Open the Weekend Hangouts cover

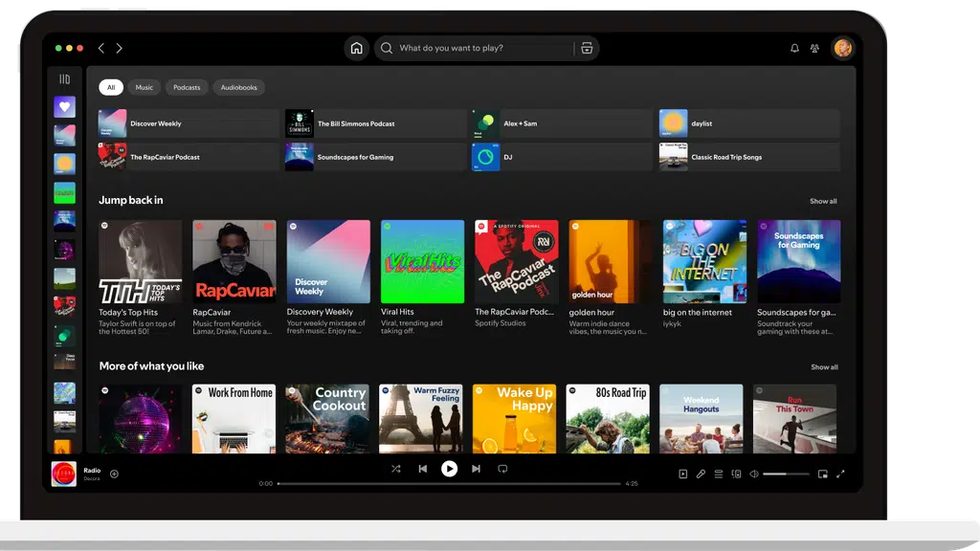[x=702, y=419]
